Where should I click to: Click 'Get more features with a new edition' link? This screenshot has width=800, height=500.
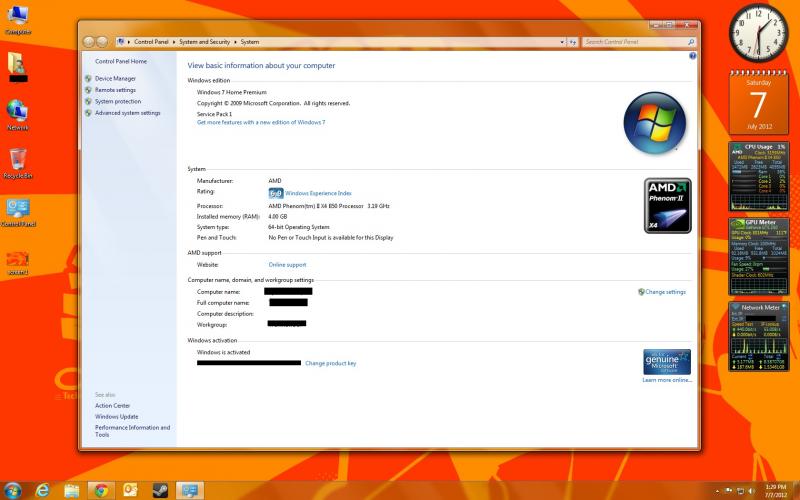point(261,122)
